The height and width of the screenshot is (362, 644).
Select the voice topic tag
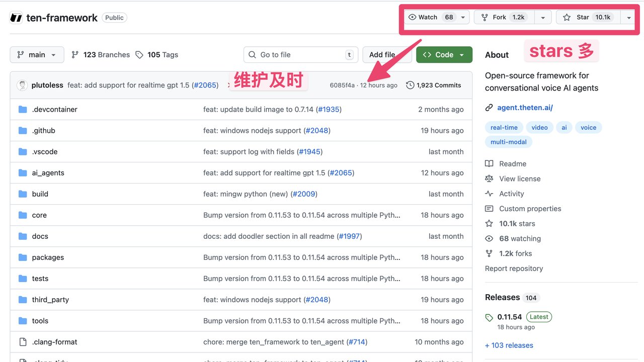pyautogui.click(x=588, y=127)
